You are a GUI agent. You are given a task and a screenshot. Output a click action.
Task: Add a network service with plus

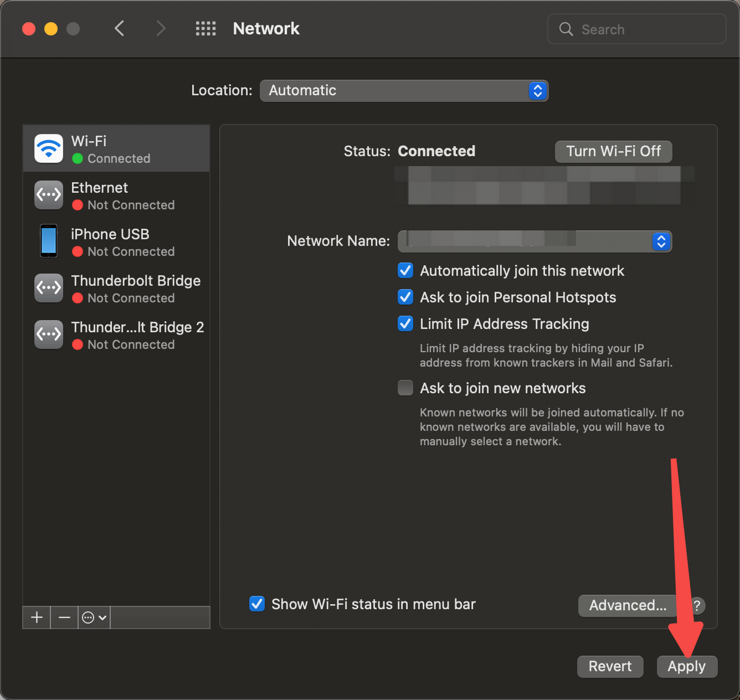pyautogui.click(x=37, y=617)
